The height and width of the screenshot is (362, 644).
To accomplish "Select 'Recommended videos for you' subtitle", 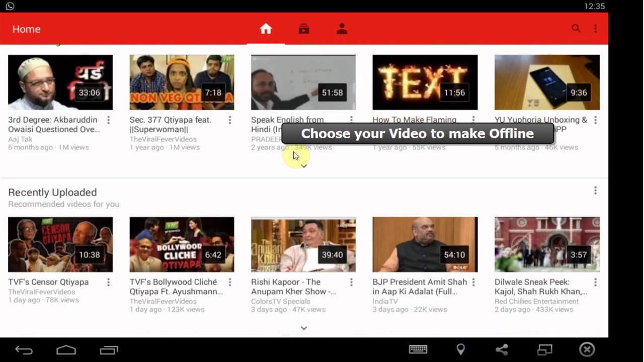I will [x=64, y=204].
